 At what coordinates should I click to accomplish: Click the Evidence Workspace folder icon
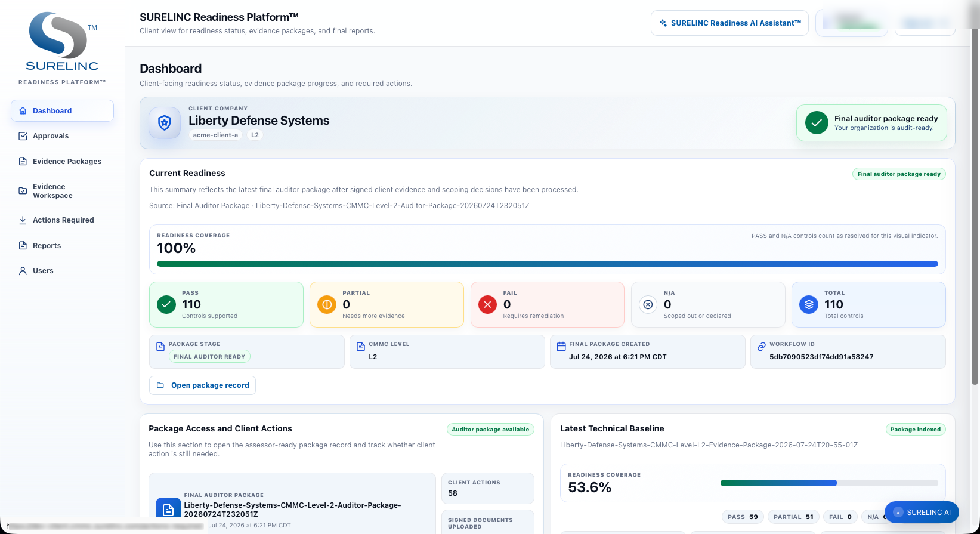coord(23,191)
